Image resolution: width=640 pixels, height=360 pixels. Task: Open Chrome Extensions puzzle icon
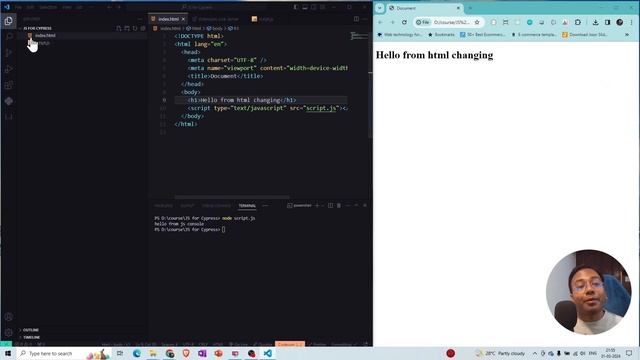[x=578, y=22]
